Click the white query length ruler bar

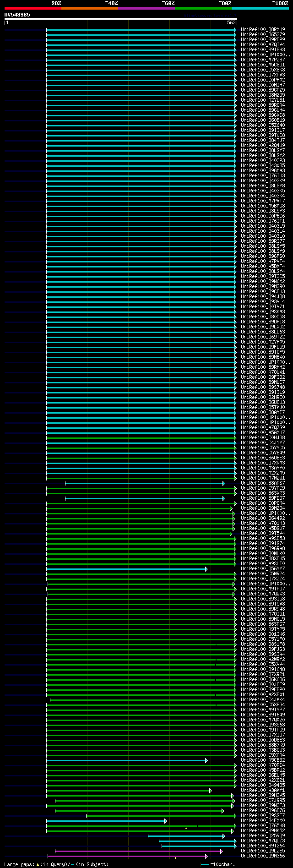point(121,19)
